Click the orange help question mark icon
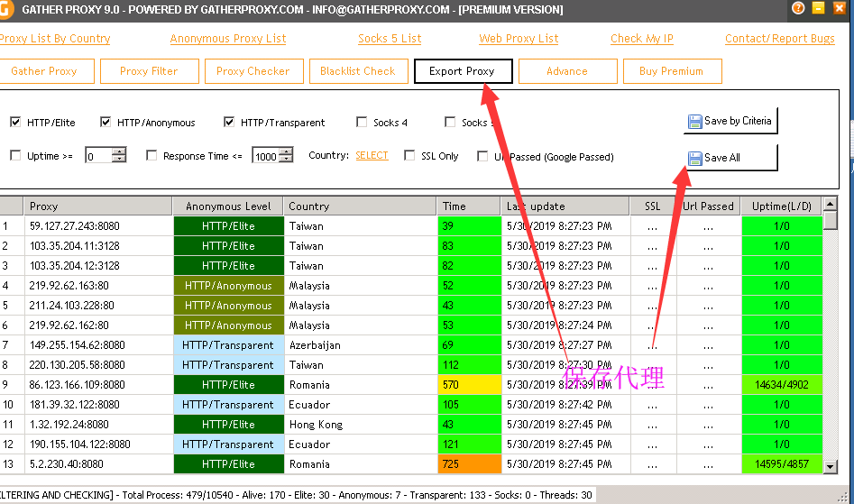 click(x=798, y=9)
